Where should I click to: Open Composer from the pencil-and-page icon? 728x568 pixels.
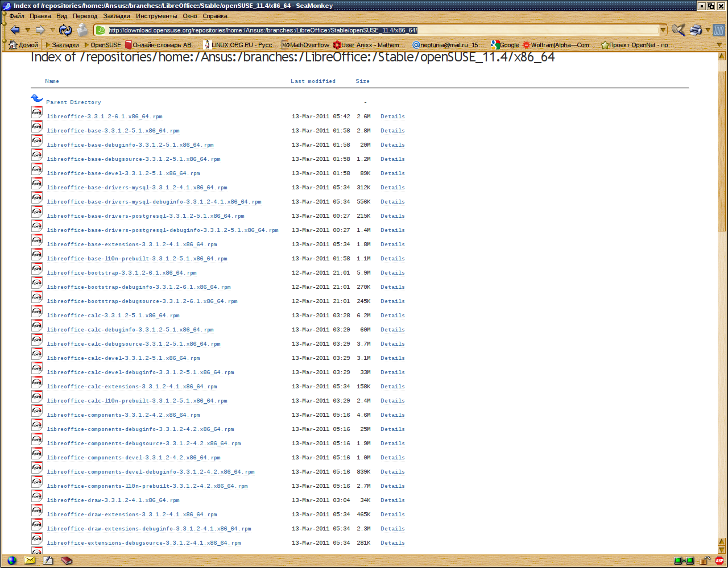(x=48, y=561)
